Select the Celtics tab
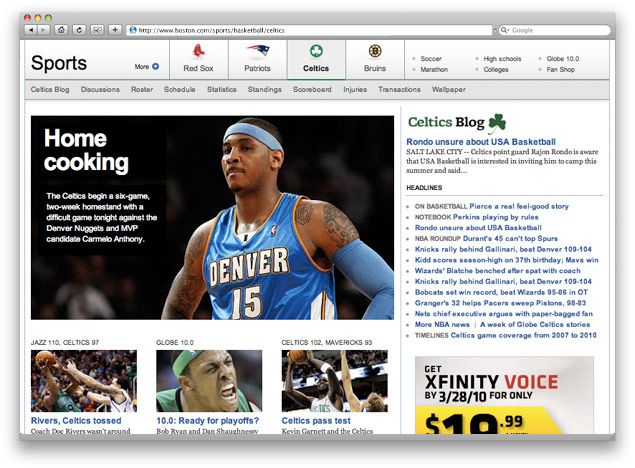The height and width of the screenshot is (468, 635). pos(316,60)
